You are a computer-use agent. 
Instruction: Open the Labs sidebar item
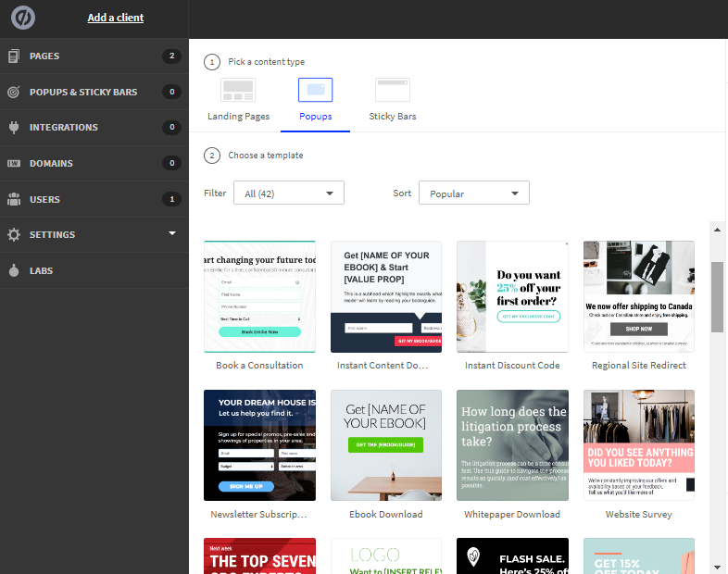94,270
